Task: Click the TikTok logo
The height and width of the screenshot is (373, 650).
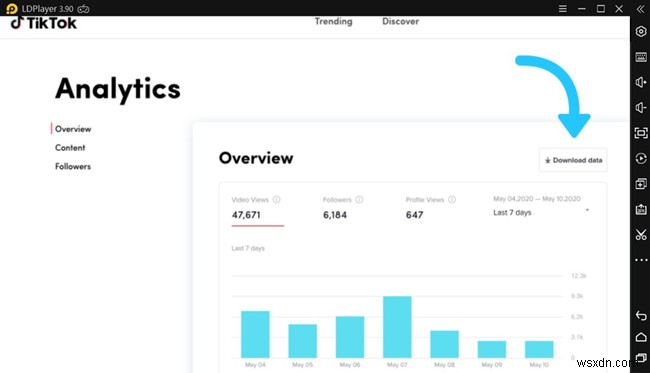Action: pyautogui.click(x=44, y=23)
